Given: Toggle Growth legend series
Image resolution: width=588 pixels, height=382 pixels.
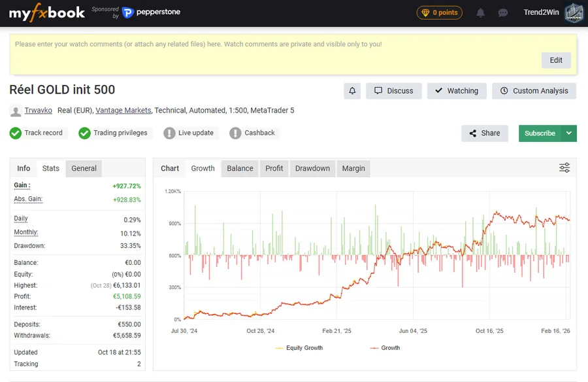Looking at the screenshot, I should coord(385,348).
